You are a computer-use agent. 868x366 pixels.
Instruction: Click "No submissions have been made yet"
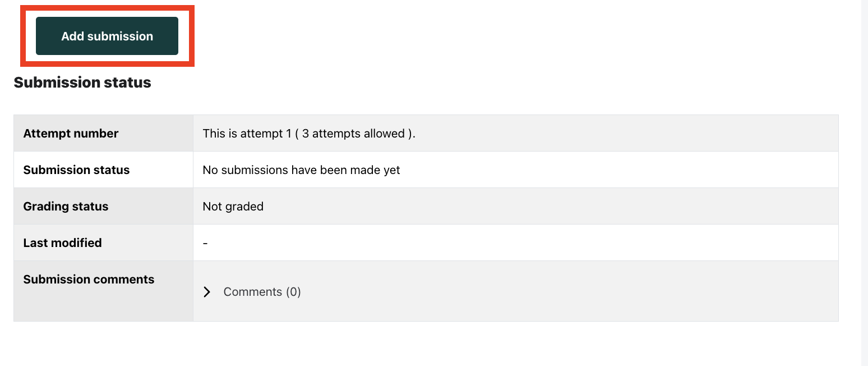[x=301, y=170]
